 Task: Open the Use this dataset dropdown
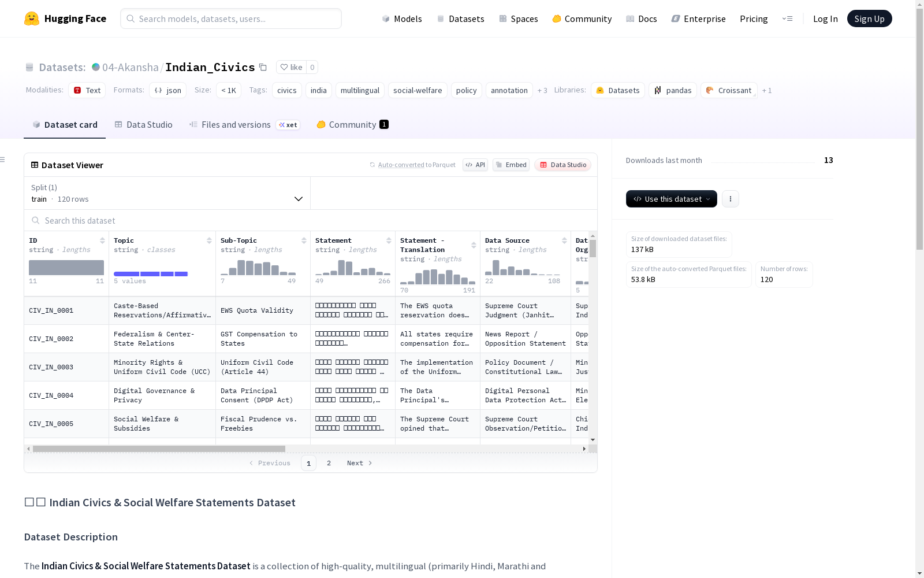(672, 199)
